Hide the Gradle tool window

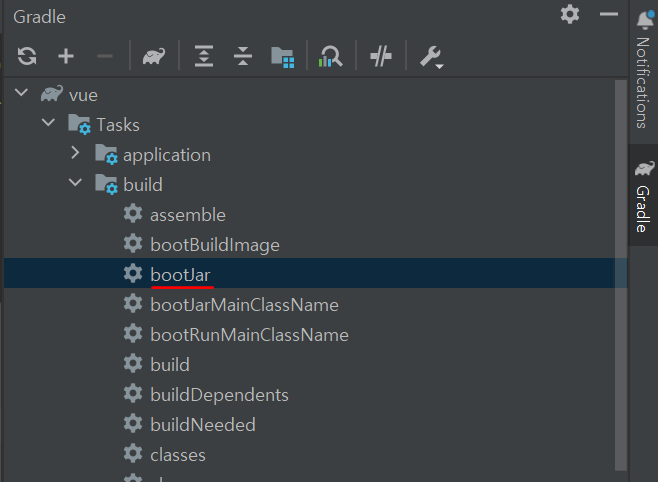pos(608,15)
